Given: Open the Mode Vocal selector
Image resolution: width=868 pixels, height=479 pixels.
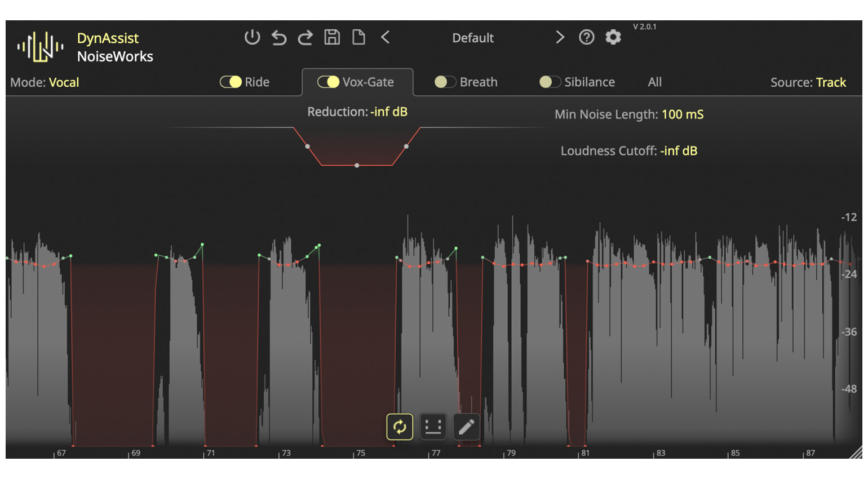Looking at the screenshot, I should pyautogui.click(x=64, y=82).
